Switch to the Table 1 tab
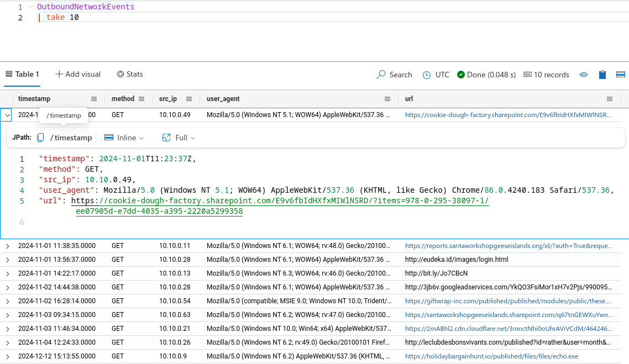The width and height of the screenshot is (629, 364). pos(22,74)
